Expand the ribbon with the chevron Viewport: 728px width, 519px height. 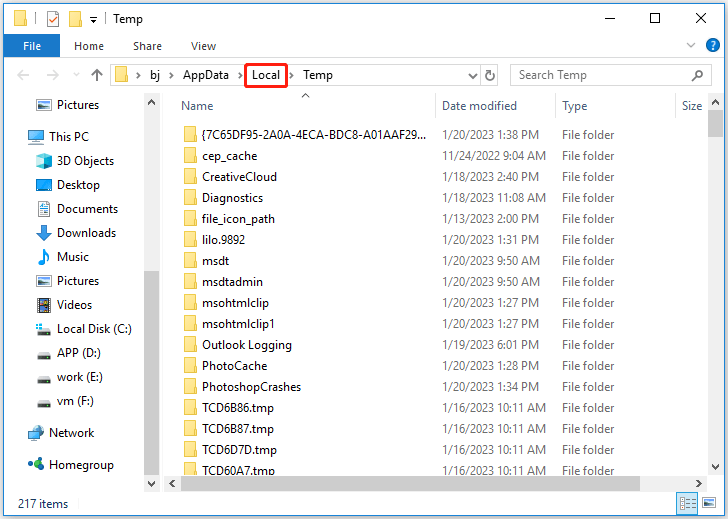[691, 45]
